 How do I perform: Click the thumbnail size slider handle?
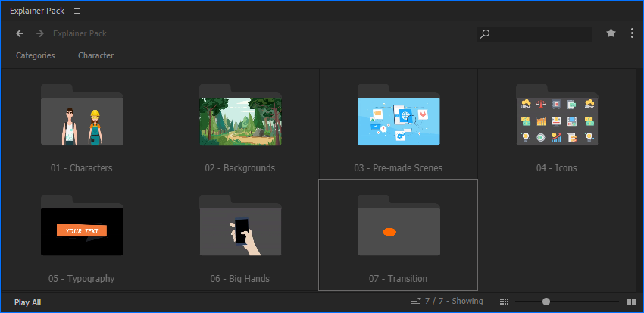tap(546, 302)
